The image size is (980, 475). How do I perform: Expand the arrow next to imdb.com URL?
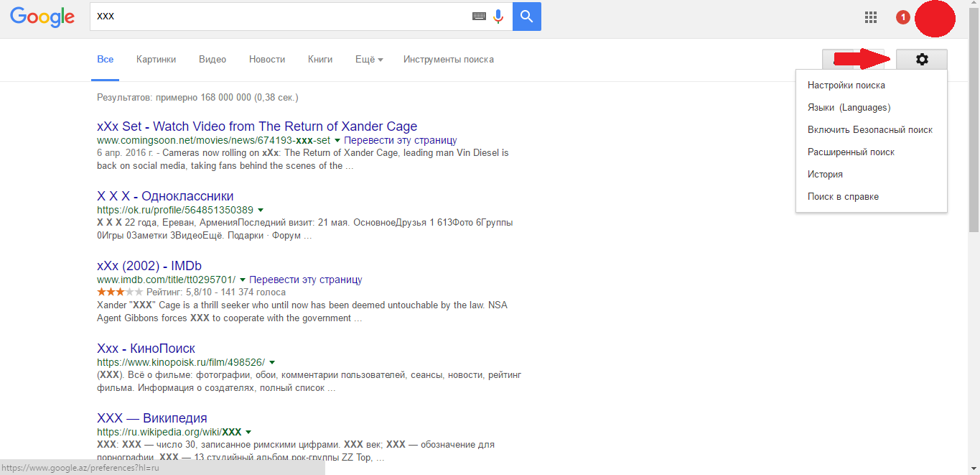pyautogui.click(x=242, y=280)
